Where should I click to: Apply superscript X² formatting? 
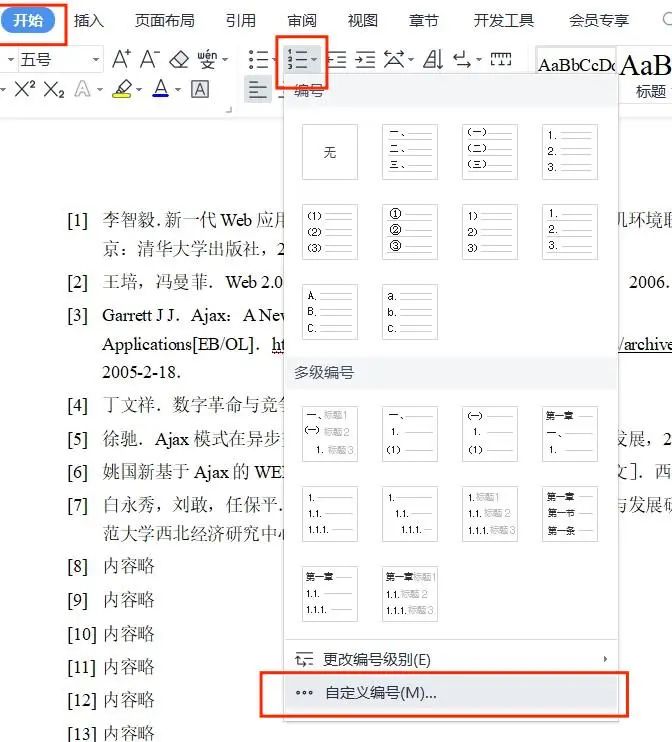[x=25, y=88]
